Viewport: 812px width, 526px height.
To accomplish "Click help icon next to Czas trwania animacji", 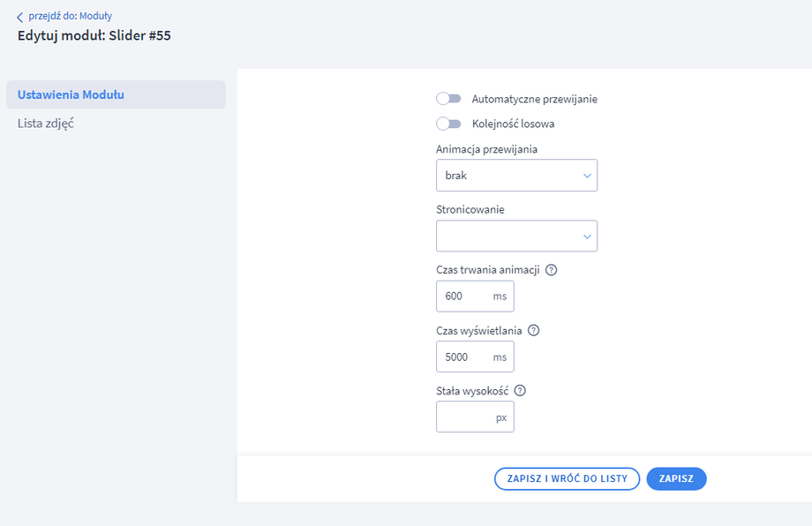I will pyautogui.click(x=552, y=270).
